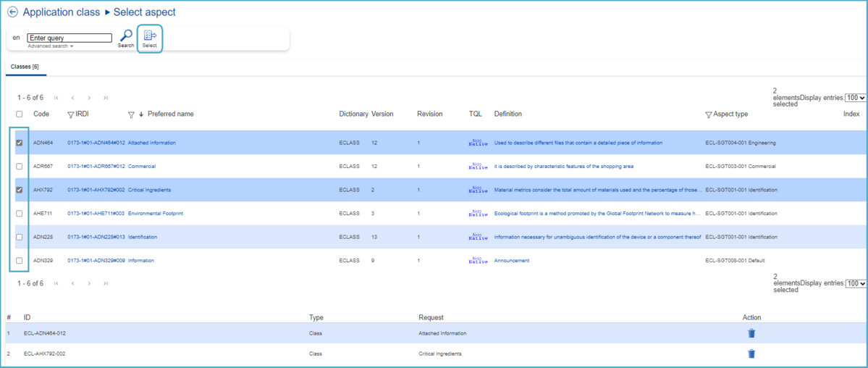Expand the Advanced search options
This screenshot has height=368, width=868.
pos(51,46)
